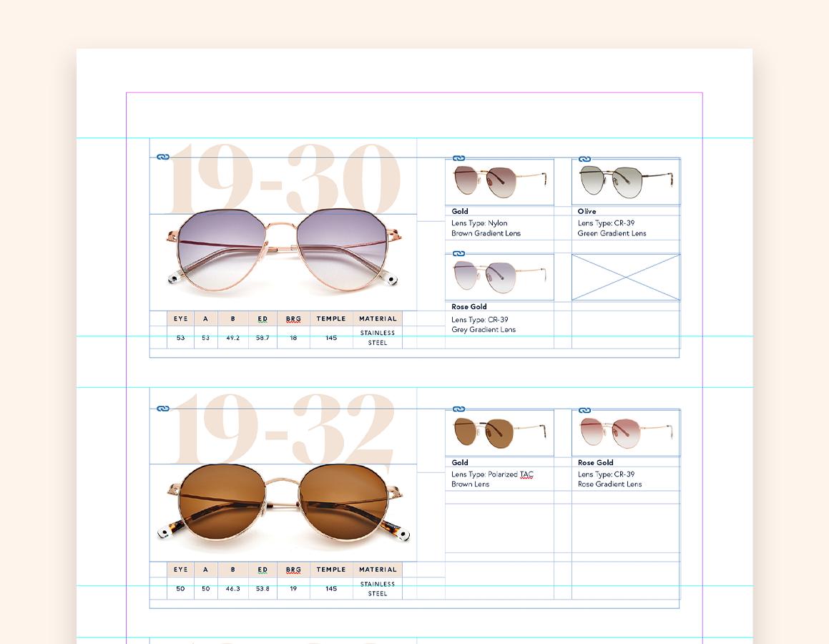Click the 49.2 cell in 19-30 table
The height and width of the screenshot is (644, 829).
(232, 338)
